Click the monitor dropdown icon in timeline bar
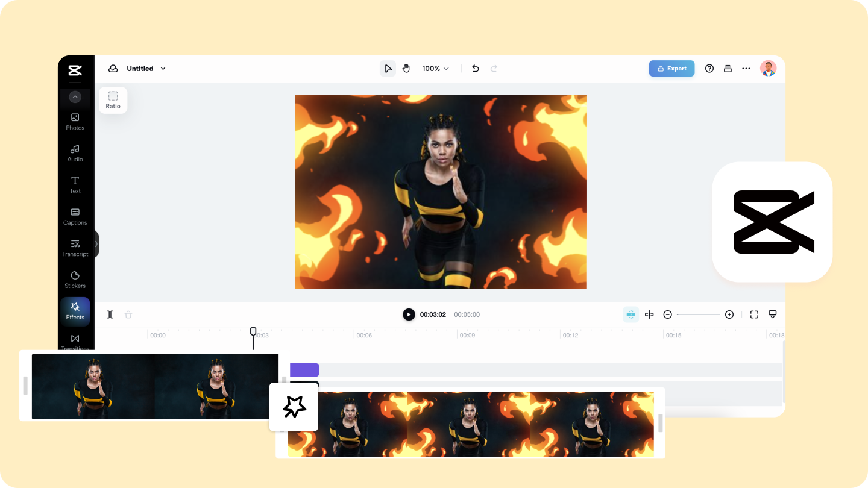868x488 pixels. click(773, 314)
